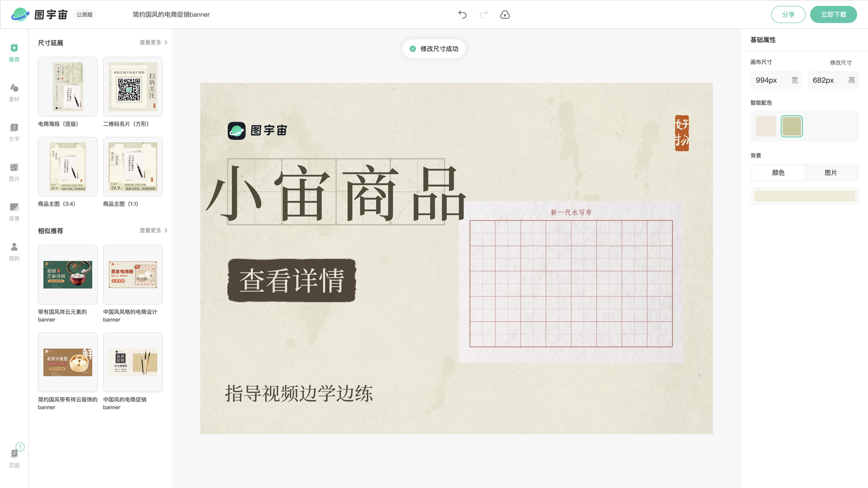The image size is (868, 488).
Task: Switch to the 图片 background tab
Action: [830, 173]
